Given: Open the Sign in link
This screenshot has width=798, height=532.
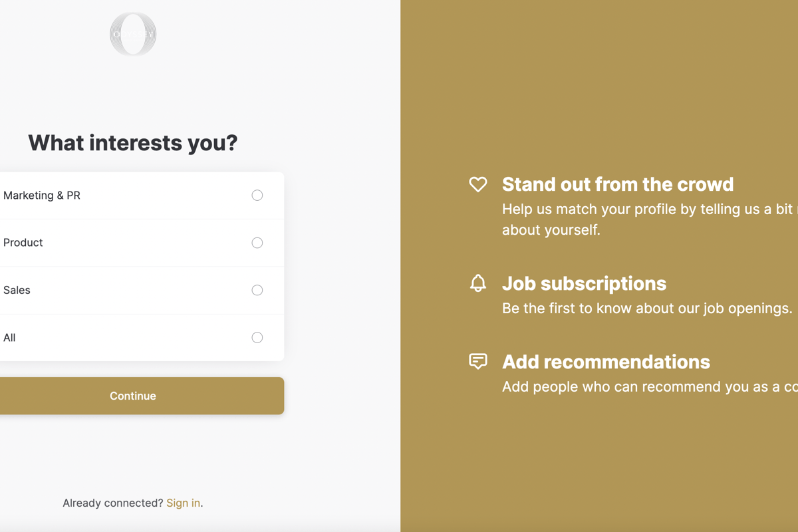Looking at the screenshot, I should click(x=183, y=503).
